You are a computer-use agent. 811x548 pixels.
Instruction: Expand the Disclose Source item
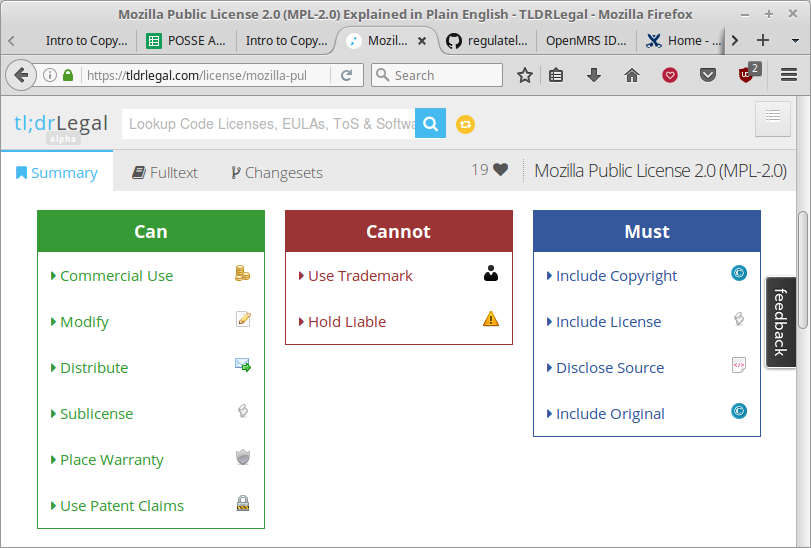coord(605,368)
